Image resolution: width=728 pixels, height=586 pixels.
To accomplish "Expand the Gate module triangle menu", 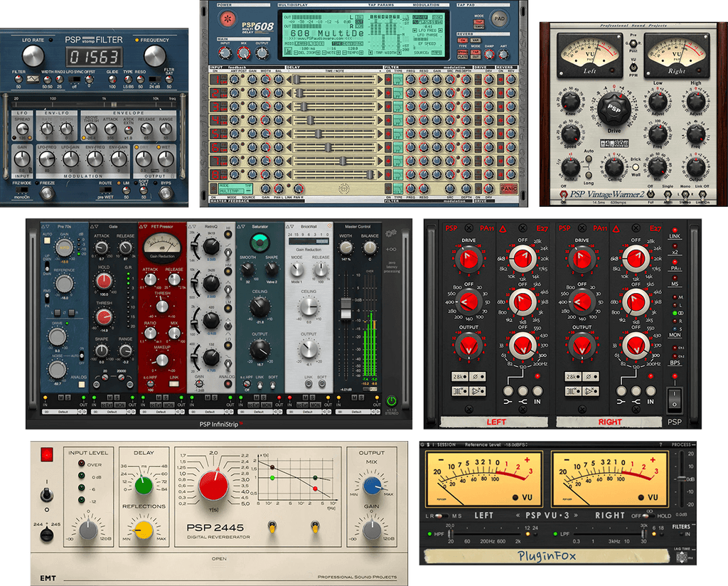I will coord(95,227).
